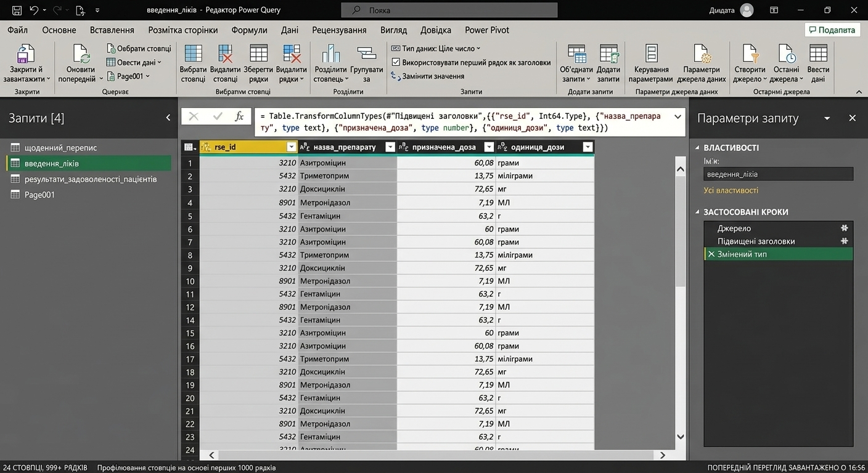Image resolution: width=868 pixels, height=473 pixels.
Task: Select the Метронідазол cell in row 4
Action: point(348,202)
